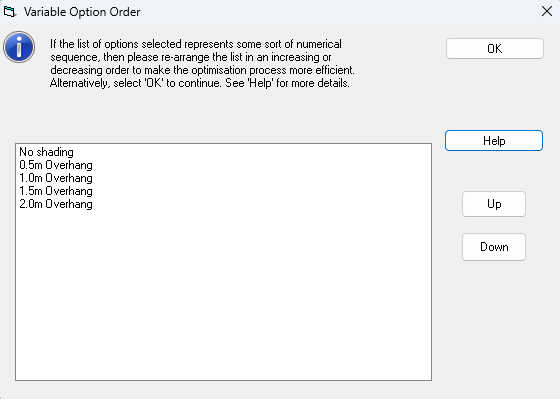Click the blue information icon
560x399 pixels.
(x=19, y=47)
